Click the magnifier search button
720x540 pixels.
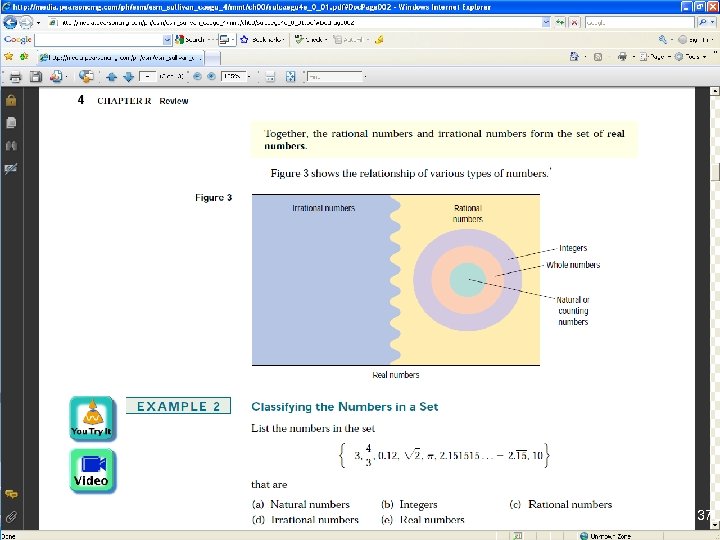(x=703, y=22)
